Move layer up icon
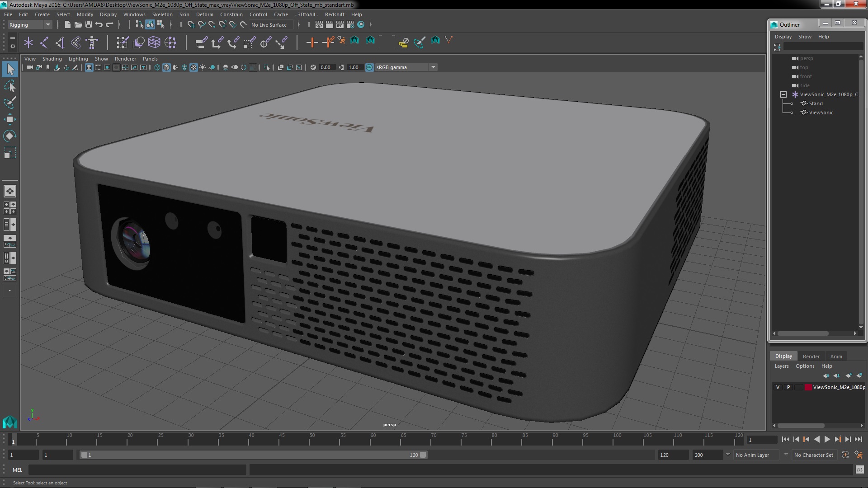 click(x=826, y=375)
